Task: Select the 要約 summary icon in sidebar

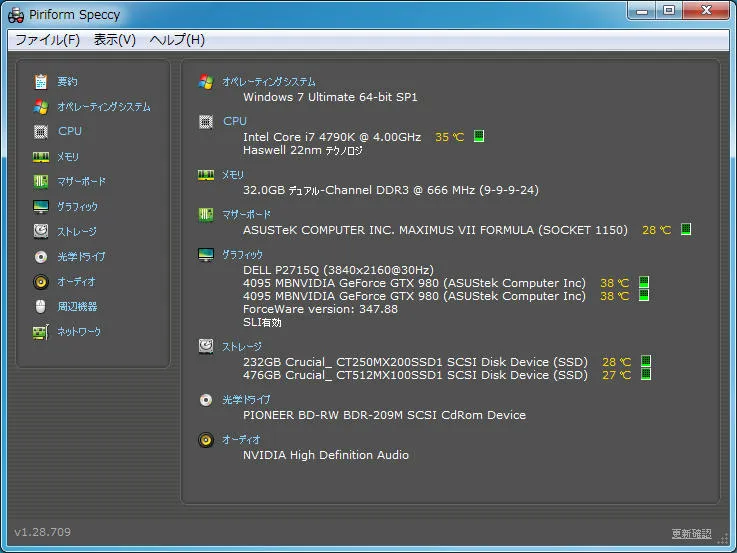Action: point(41,82)
